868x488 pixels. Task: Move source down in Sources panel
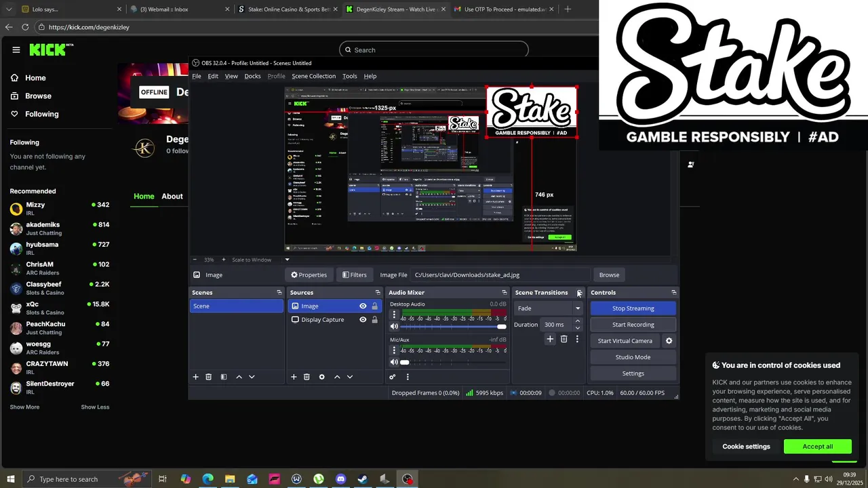pos(350,377)
